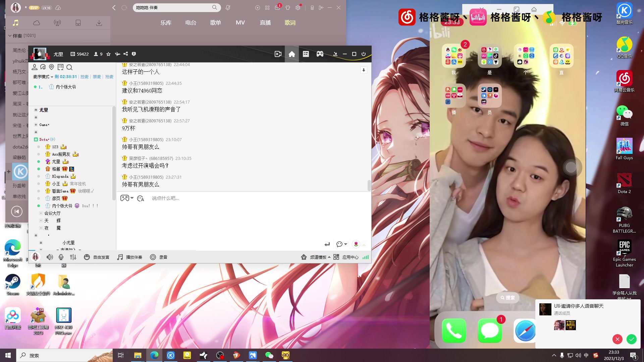Image resolution: width=644 pixels, height=362 pixels.
Task: Open KuGou download manager tab
Action: [x=99, y=23]
